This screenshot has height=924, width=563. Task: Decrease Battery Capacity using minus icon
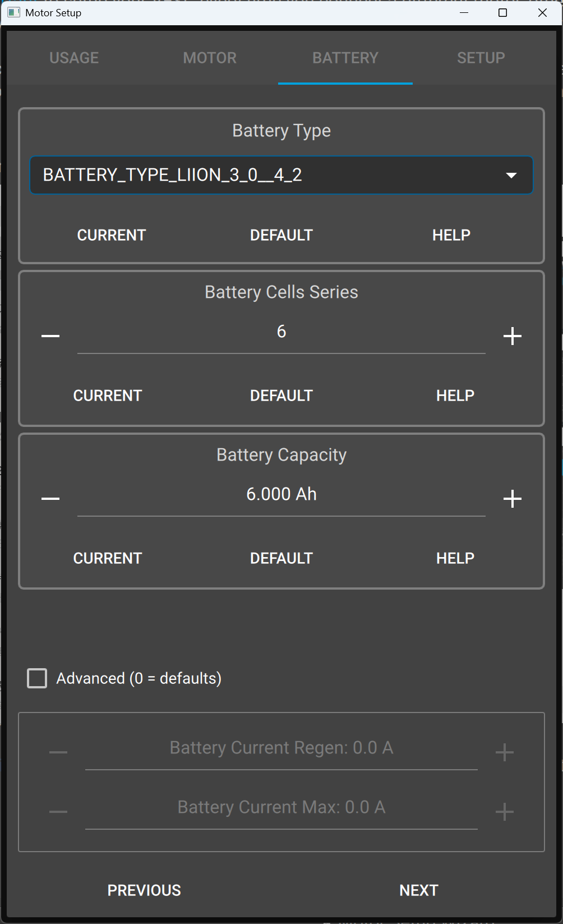[50, 499]
